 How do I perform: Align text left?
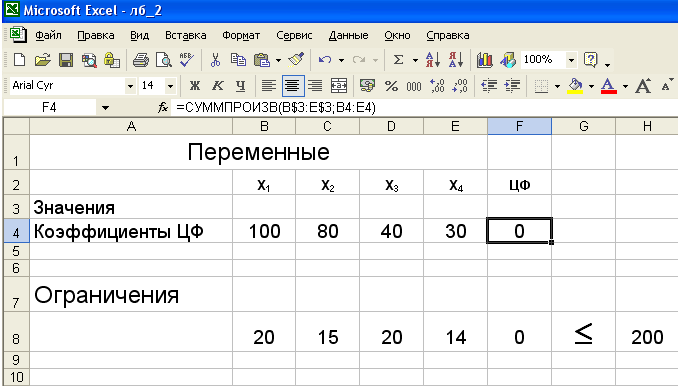coord(269,86)
